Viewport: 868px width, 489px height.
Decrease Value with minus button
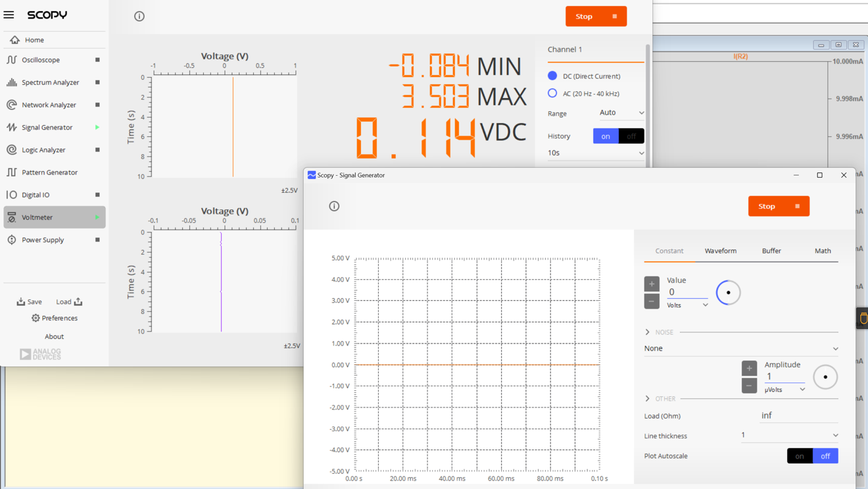point(652,301)
